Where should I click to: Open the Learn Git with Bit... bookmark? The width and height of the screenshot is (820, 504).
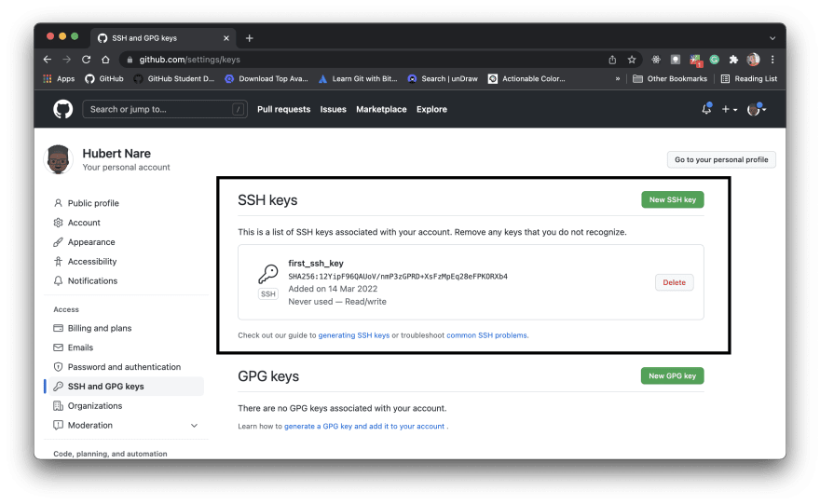tap(358, 79)
